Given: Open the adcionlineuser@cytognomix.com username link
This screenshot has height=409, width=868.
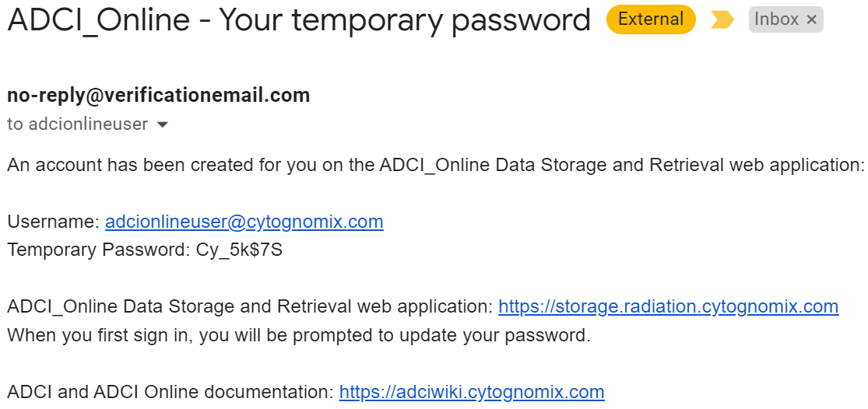Looking at the screenshot, I should [x=244, y=222].
